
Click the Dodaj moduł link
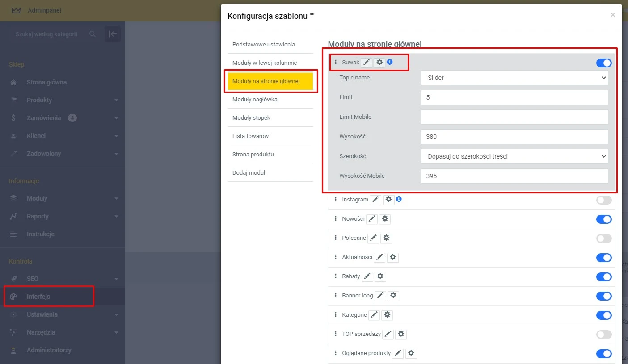click(249, 173)
